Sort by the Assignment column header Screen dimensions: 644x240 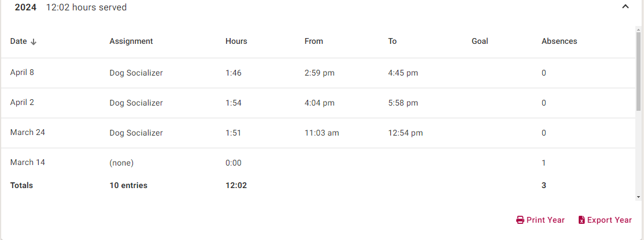[131, 41]
